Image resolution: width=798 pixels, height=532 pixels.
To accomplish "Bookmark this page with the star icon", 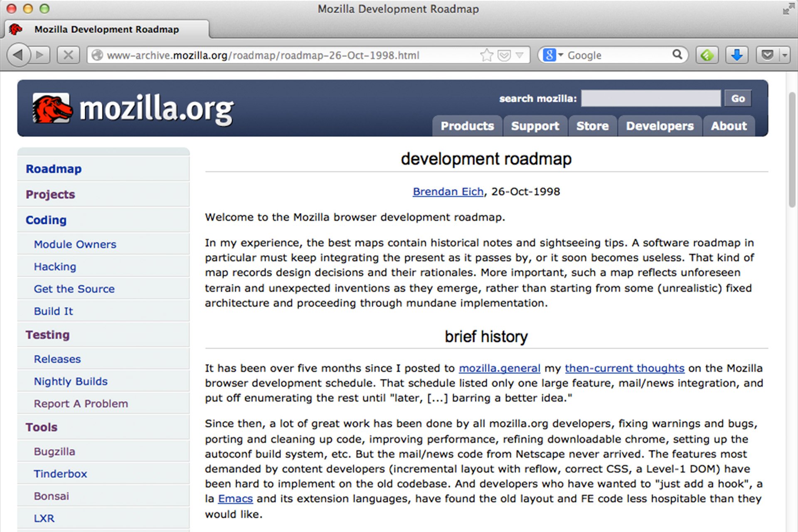I will pyautogui.click(x=486, y=55).
